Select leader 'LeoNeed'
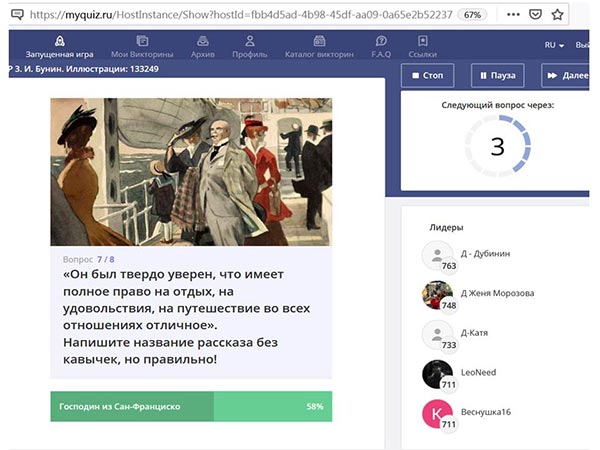This screenshot has height=450, width=600. coord(478,372)
